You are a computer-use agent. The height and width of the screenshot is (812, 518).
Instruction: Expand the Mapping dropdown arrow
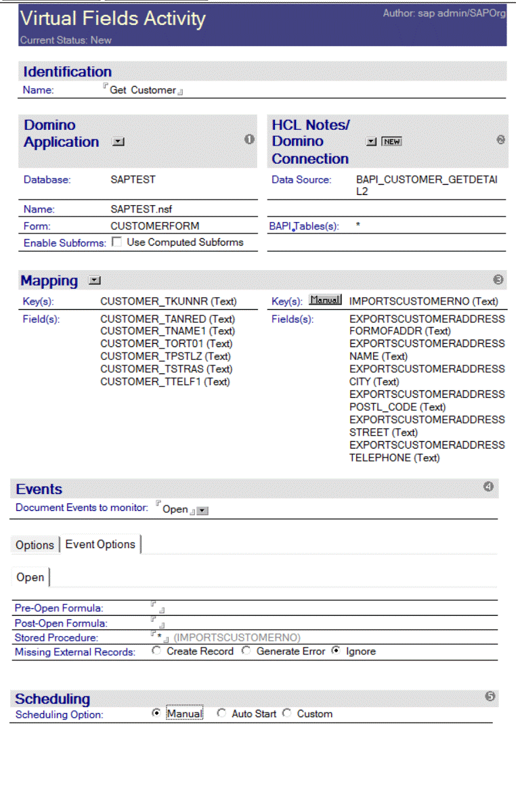click(95, 280)
